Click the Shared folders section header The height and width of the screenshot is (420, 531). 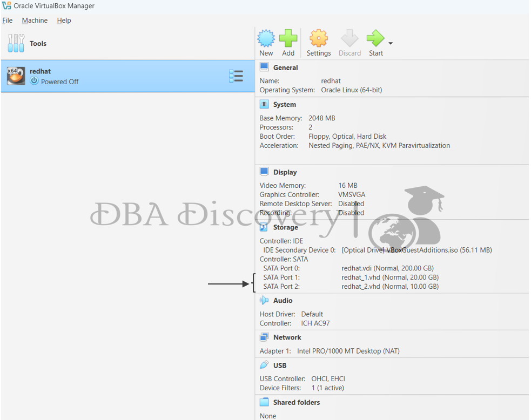(296, 403)
